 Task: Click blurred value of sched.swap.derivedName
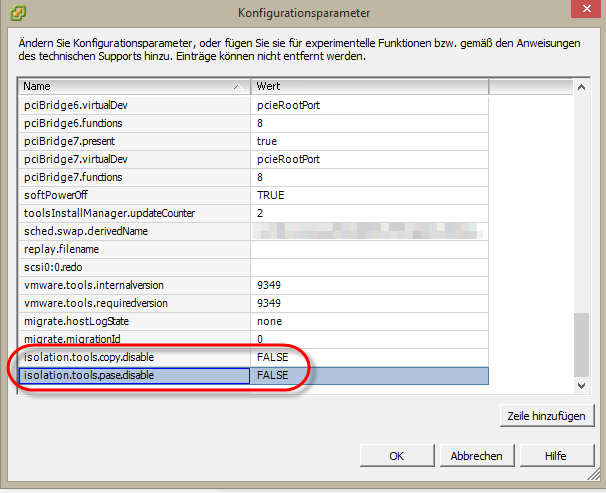[370, 231]
